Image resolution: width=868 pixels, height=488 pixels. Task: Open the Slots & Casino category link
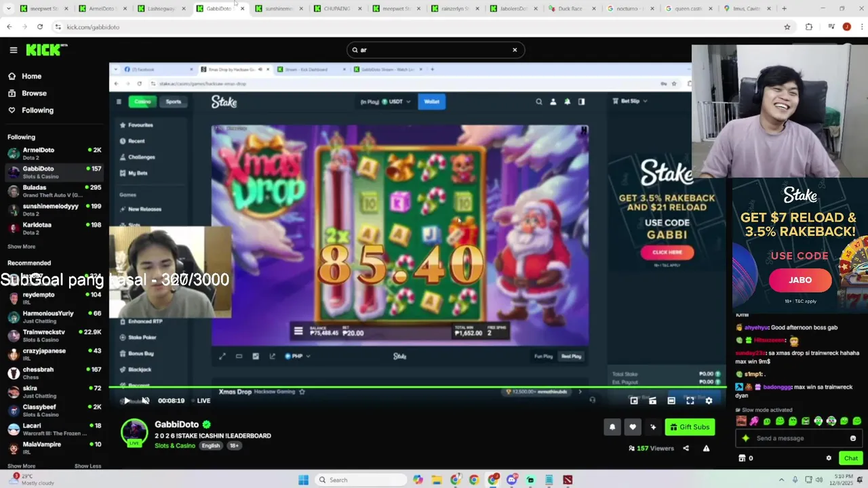[175, 445]
